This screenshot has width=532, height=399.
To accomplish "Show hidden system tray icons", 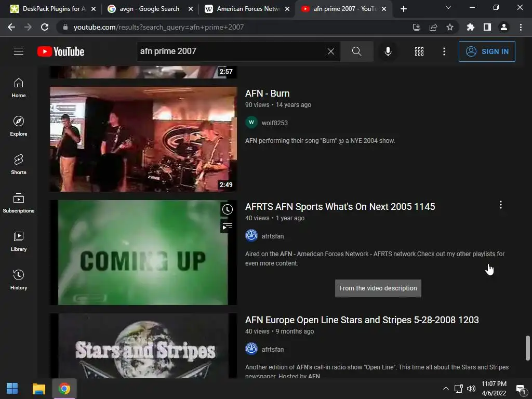I will (x=446, y=389).
